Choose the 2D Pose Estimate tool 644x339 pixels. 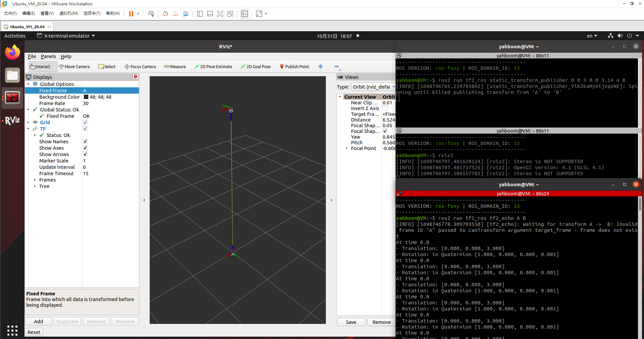tap(213, 66)
